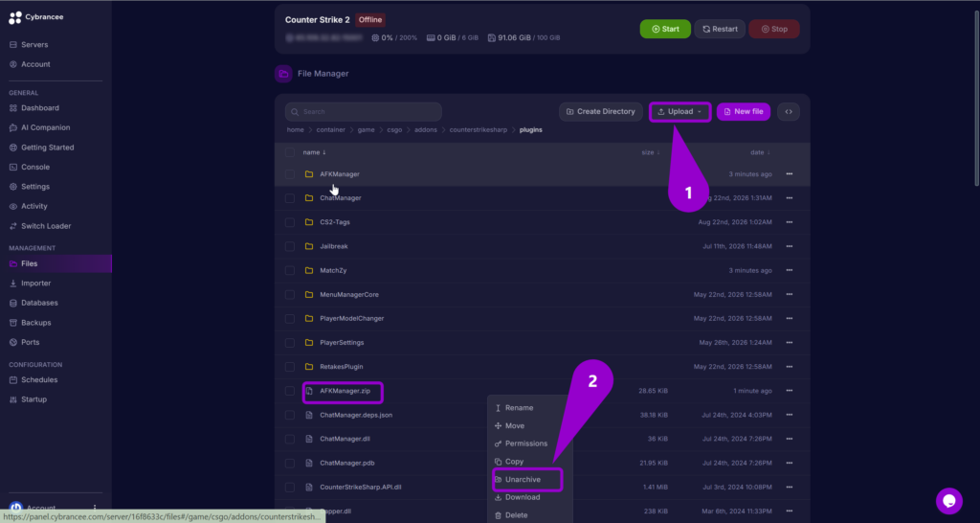Click the MatchZy folder icon
The image size is (980, 523).
tap(309, 270)
